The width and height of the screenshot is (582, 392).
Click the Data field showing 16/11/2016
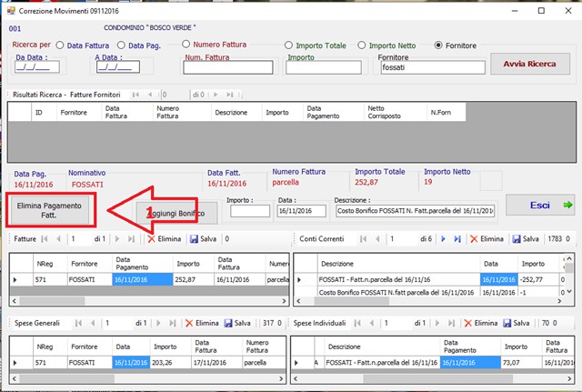(x=301, y=211)
